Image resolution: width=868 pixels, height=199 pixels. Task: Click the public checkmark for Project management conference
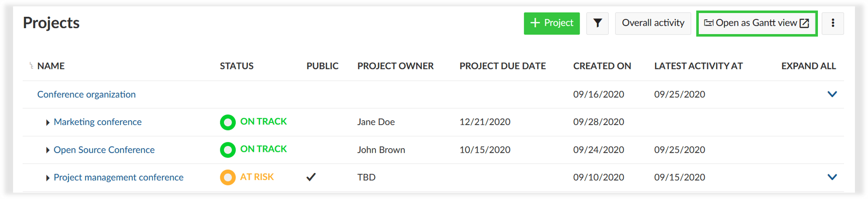(311, 177)
